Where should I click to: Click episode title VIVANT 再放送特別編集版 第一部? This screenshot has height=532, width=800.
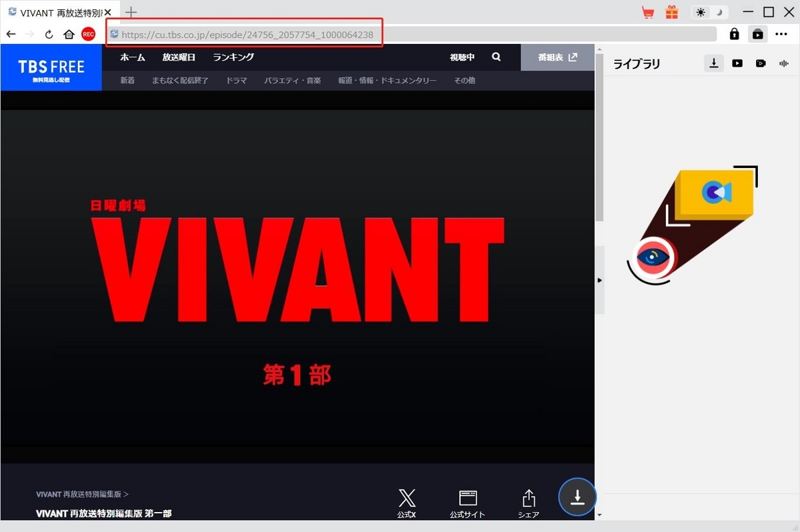pos(103,513)
